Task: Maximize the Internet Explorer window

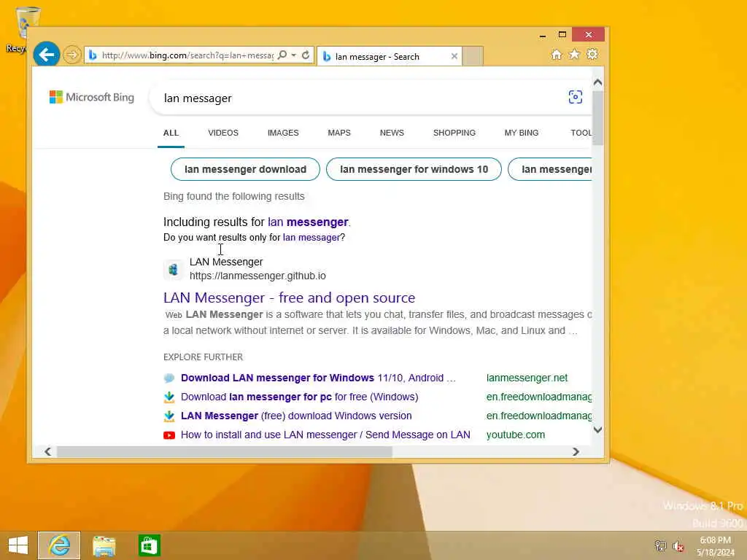Action: point(562,35)
